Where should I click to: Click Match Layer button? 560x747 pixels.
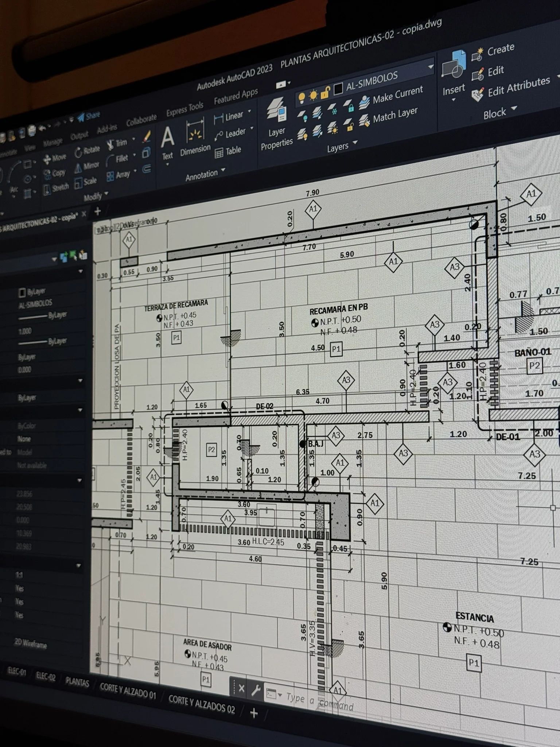click(388, 116)
